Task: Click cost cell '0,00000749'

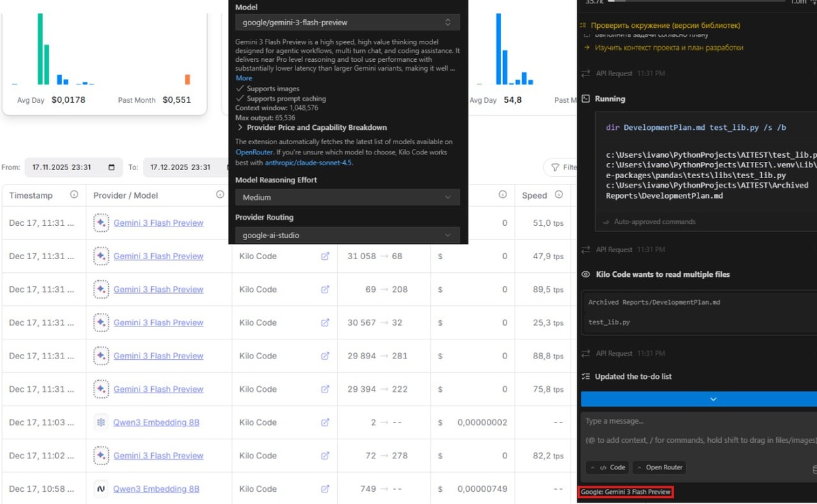Action: pos(482,489)
